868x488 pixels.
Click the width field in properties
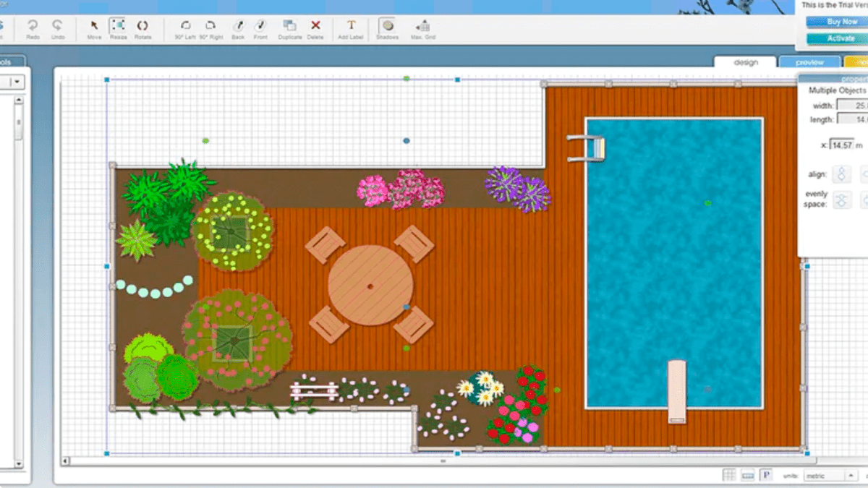click(x=852, y=106)
